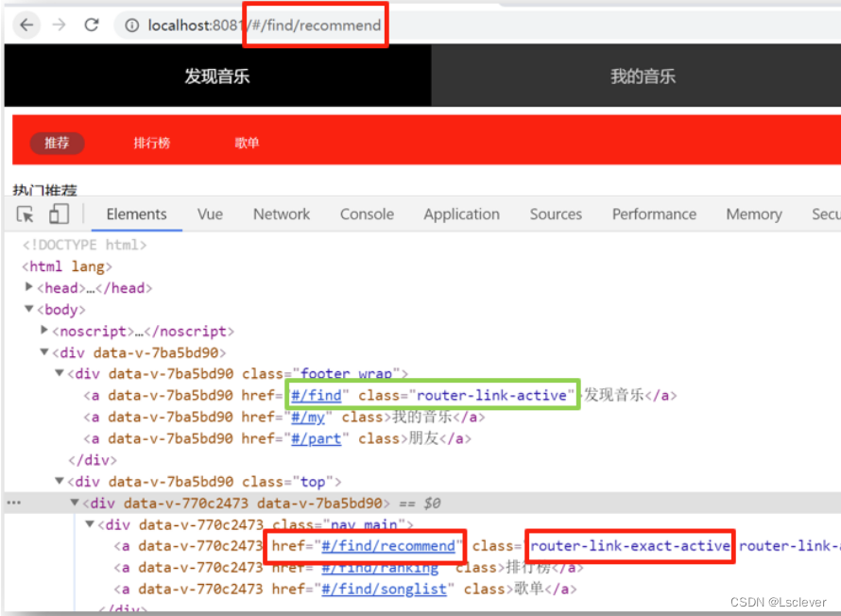The image size is (841, 616).
Task: Expand the noscript element
Action: coord(44,331)
